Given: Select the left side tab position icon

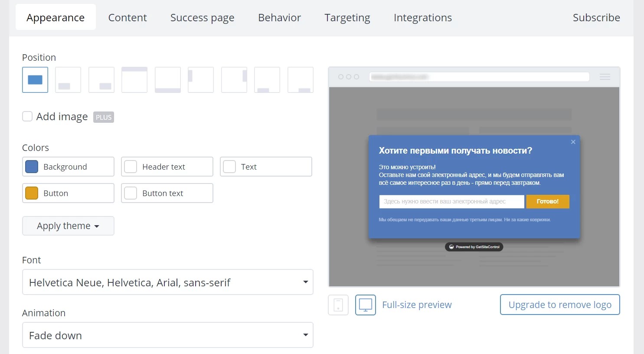Looking at the screenshot, I should pyautogui.click(x=201, y=80).
